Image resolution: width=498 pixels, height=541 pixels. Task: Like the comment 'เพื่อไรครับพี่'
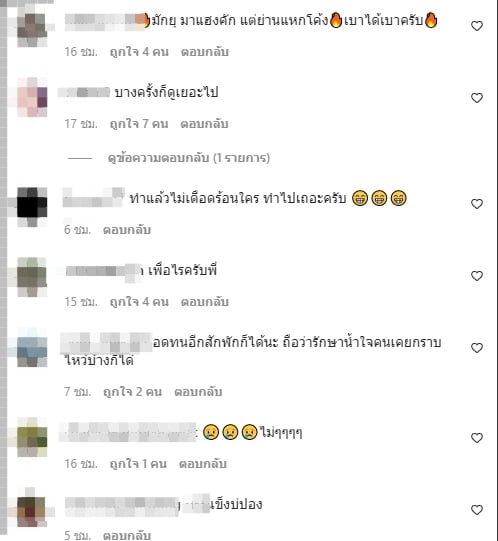[x=477, y=276]
